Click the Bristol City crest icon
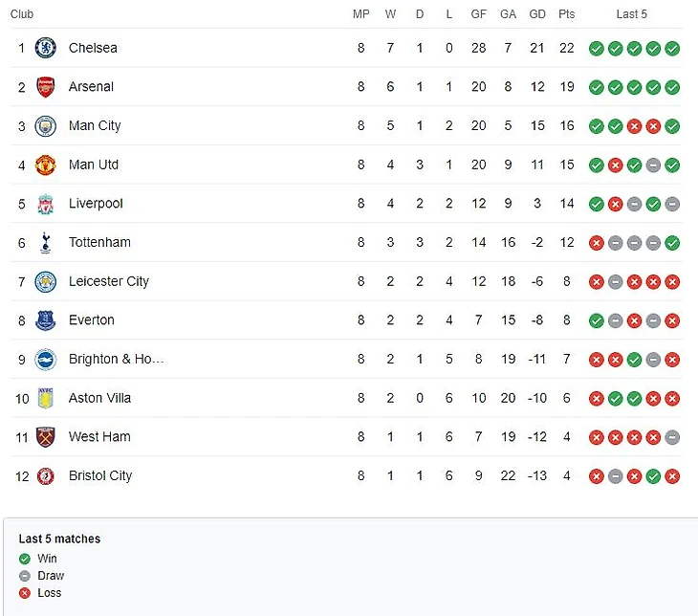The image size is (698, 616). [x=45, y=476]
